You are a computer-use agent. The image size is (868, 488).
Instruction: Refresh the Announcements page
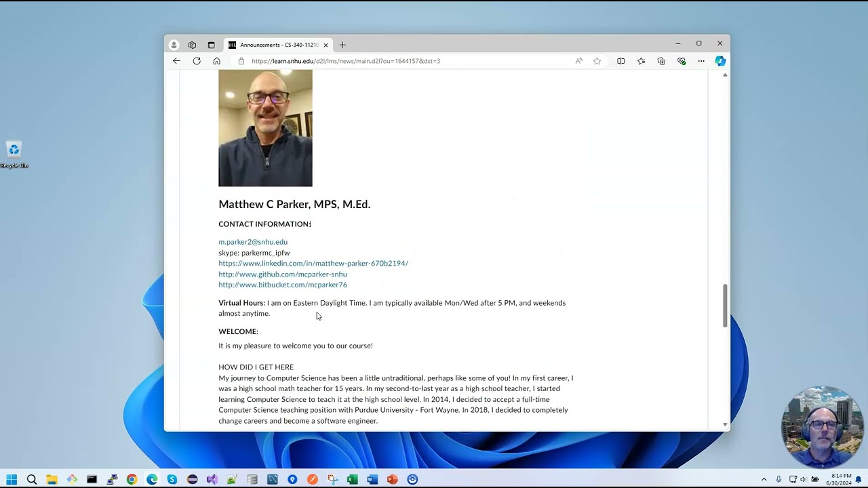[197, 61]
